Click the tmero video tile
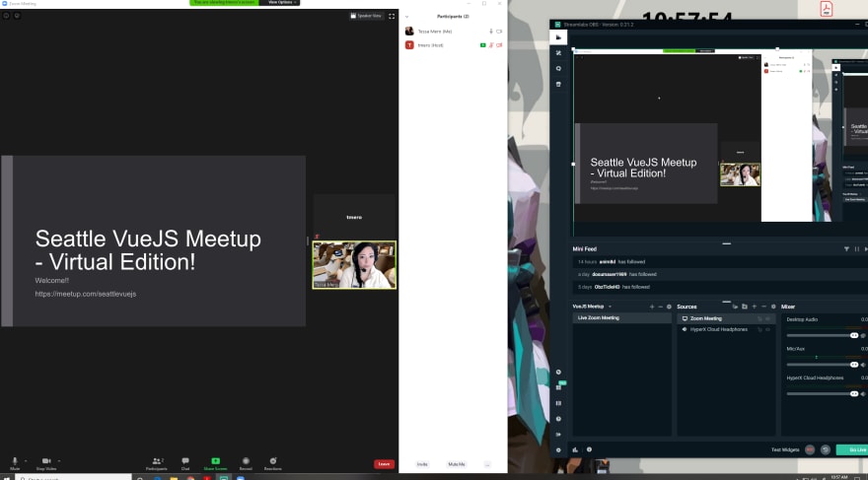 click(x=354, y=217)
